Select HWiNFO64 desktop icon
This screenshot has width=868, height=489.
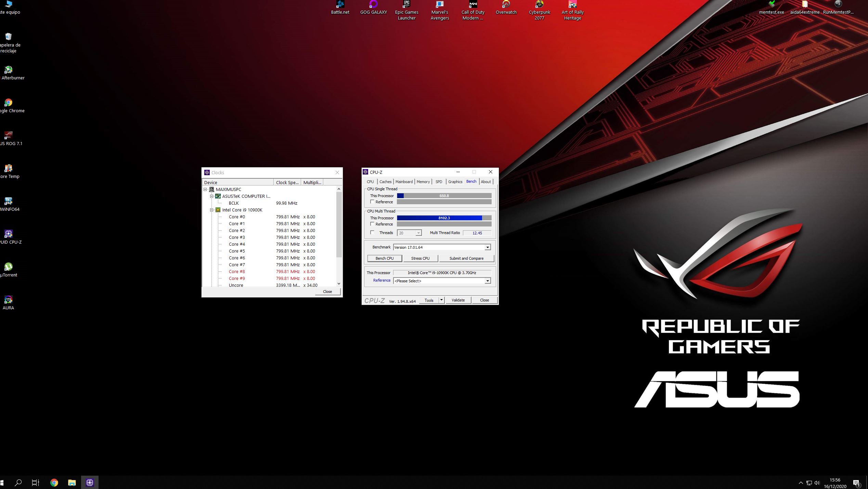(x=9, y=205)
